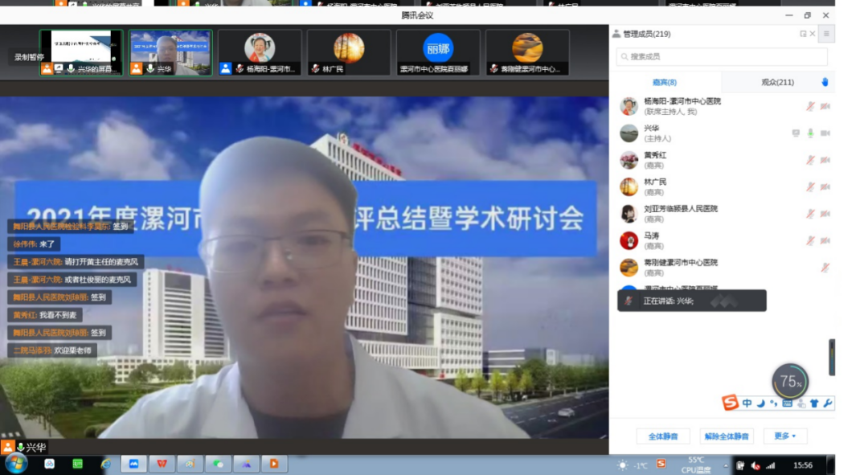Image resolution: width=868 pixels, height=475 pixels.
Task: Open WeChat from the taskbar
Action: click(x=218, y=464)
